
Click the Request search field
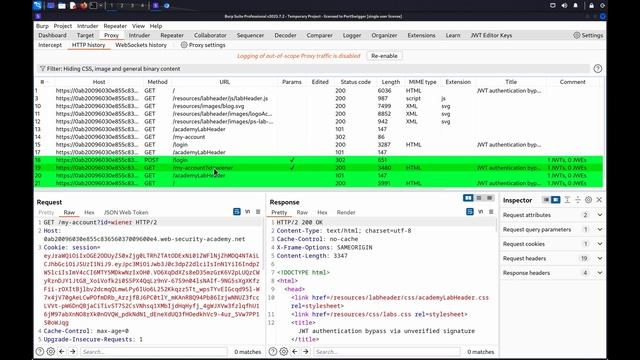153,351
